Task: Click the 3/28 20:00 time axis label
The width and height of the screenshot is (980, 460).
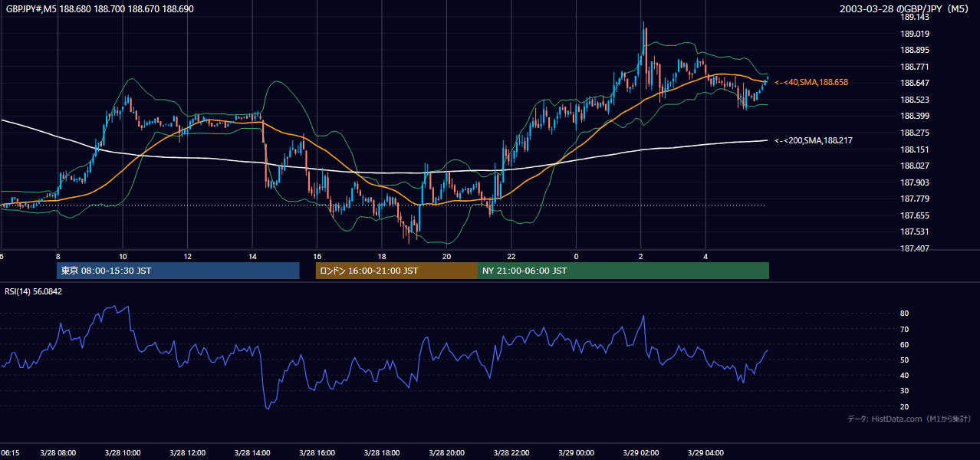Action: [447, 453]
